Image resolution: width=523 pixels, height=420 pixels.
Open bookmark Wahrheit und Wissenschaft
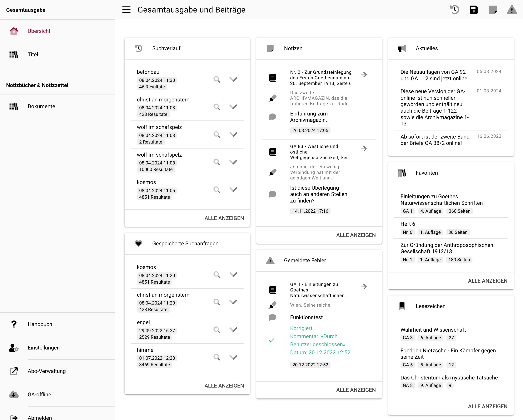433,330
